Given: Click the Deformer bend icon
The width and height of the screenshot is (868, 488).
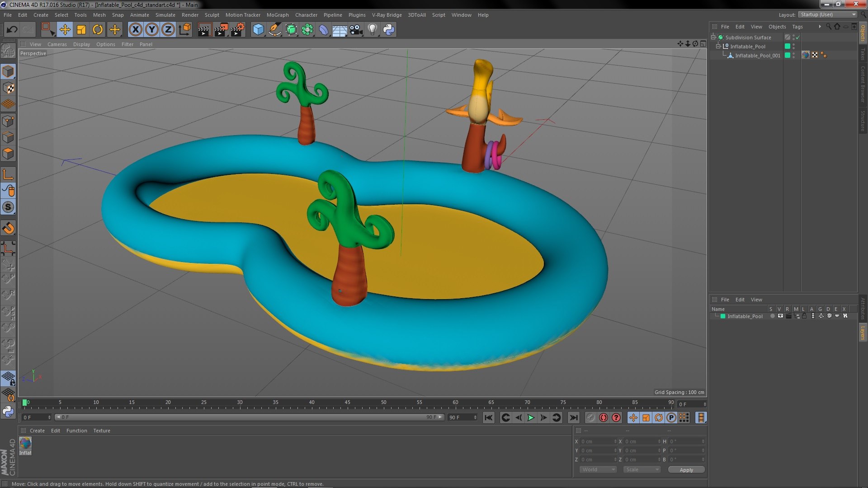Looking at the screenshot, I should coord(324,30).
